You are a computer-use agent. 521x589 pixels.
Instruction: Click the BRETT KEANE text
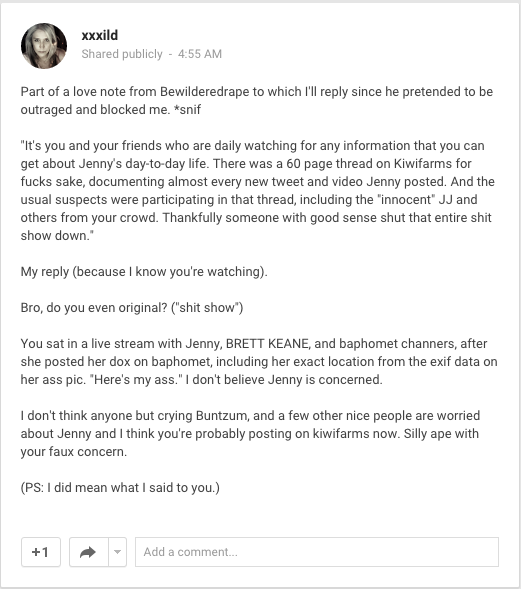pos(267,344)
